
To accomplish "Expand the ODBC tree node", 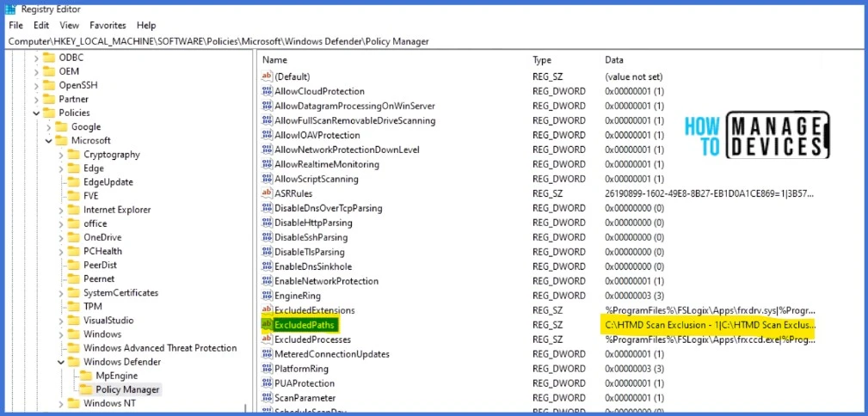I will [36, 58].
